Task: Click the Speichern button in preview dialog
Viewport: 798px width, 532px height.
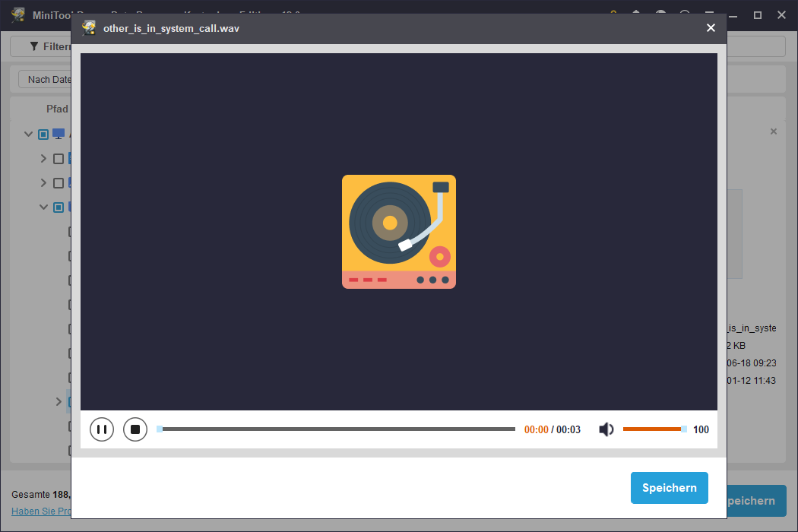Action: (x=670, y=488)
